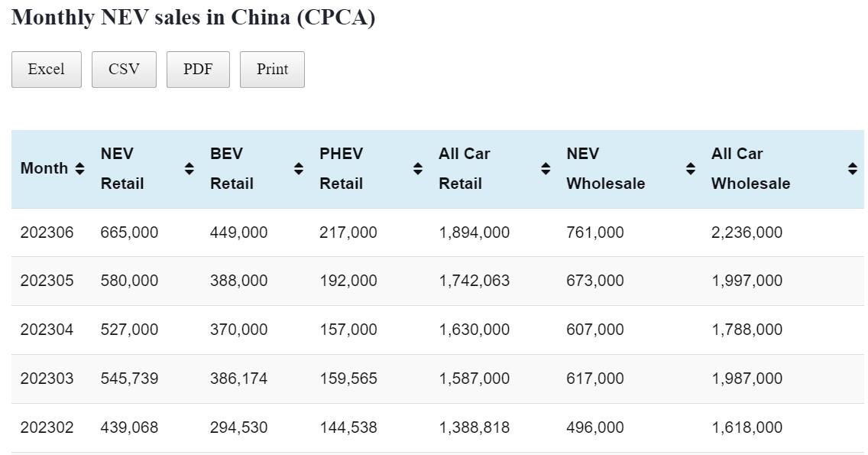Toggle PHEV Retail sort arrows
The width and height of the screenshot is (868, 455).
click(x=418, y=169)
